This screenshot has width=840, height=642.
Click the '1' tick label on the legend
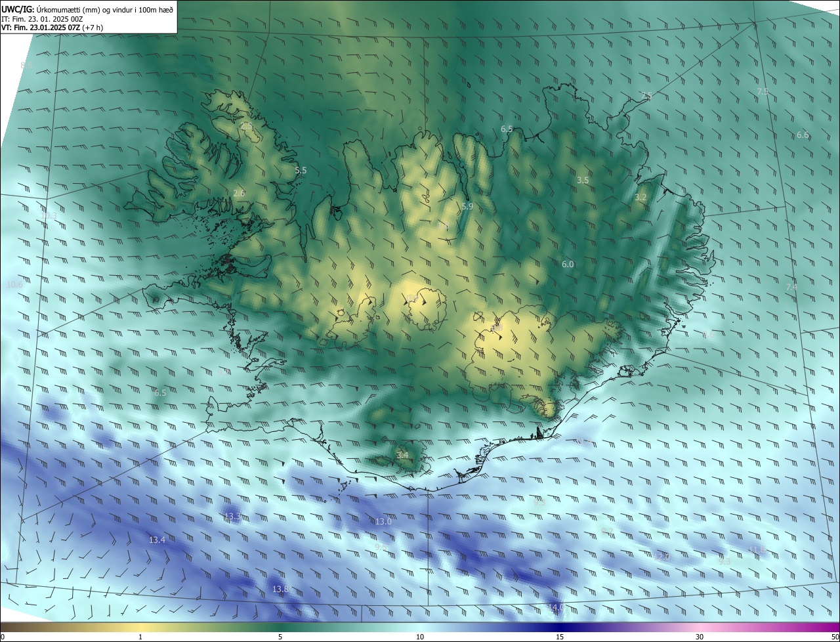coord(140,637)
